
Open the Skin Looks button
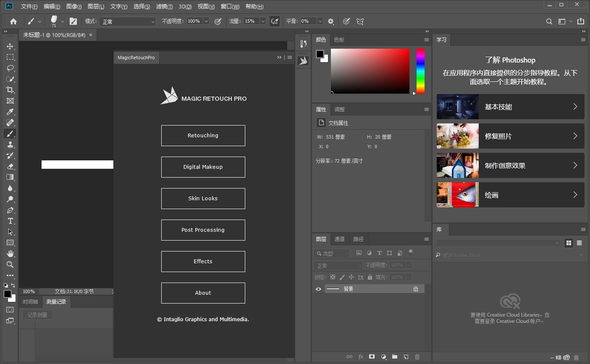[x=203, y=199]
